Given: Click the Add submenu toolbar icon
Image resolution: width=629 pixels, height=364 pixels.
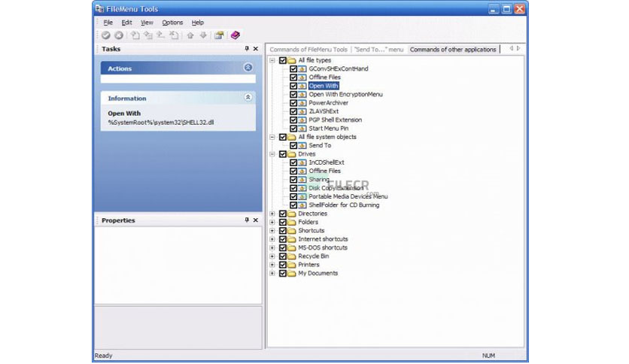Looking at the screenshot, I should tap(148, 35).
